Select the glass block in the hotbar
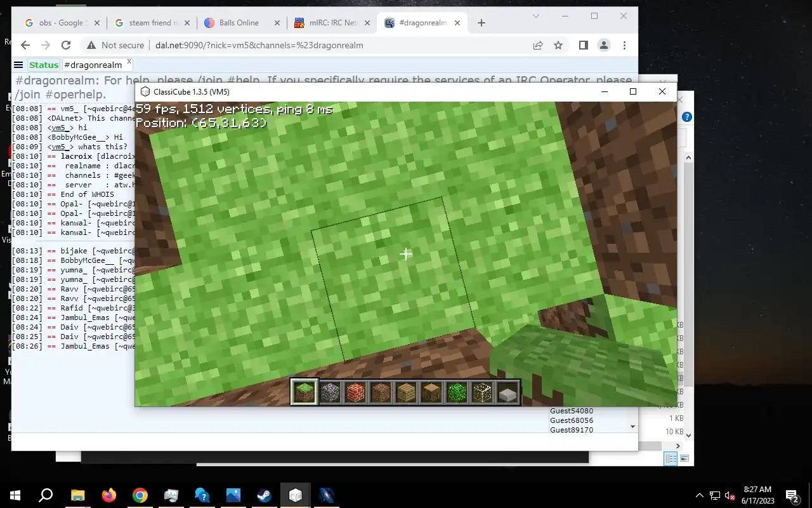This screenshot has width=812, height=508. click(482, 392)
